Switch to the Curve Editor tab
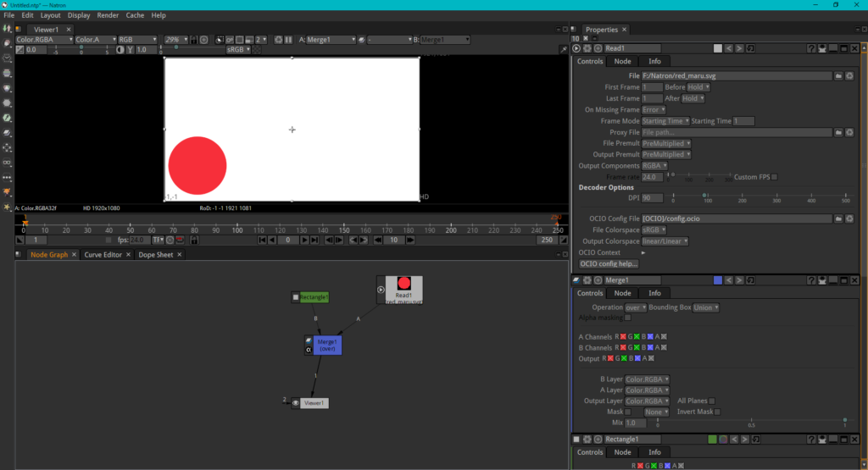The image size is (868, 470). 104,255
